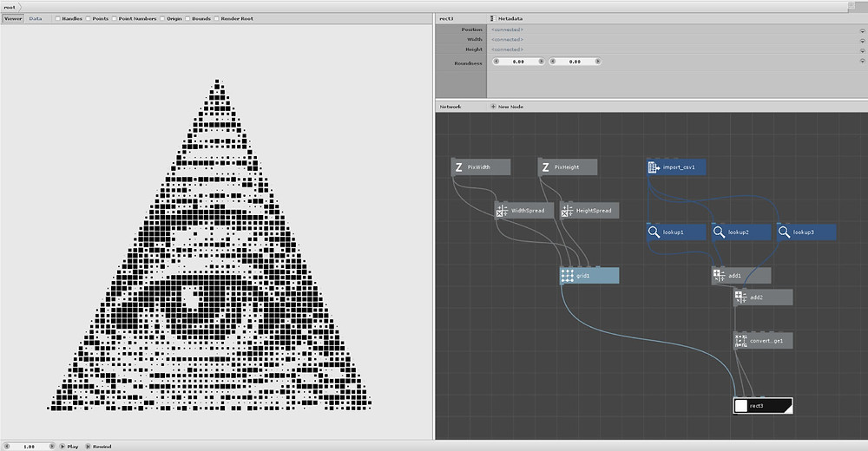The image size is (868, 451).
Task: Enable the Point Numbers checkbox
Action: (115, 18)
